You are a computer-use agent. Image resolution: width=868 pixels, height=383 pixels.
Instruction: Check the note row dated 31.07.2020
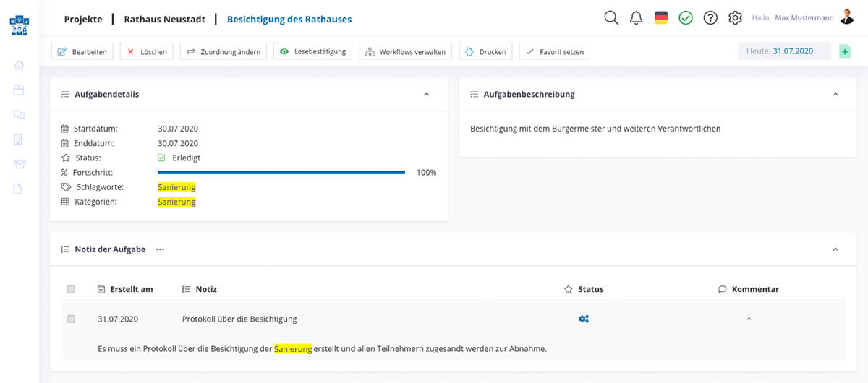pyautogui.click(x=71, y=319)
